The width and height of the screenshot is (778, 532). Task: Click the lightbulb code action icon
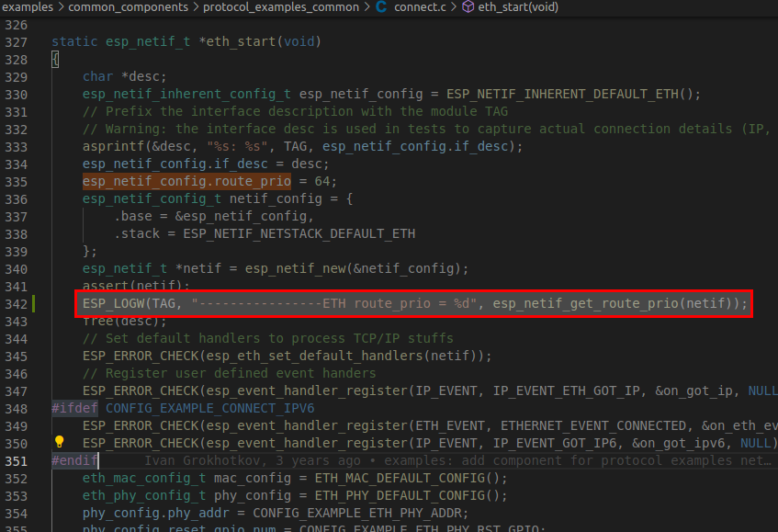coord(59,443)
